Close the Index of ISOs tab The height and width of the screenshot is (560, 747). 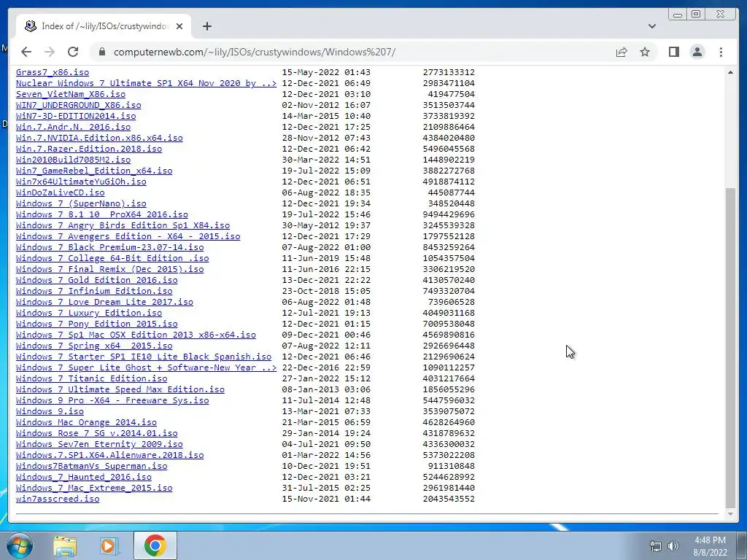[179, 26]
